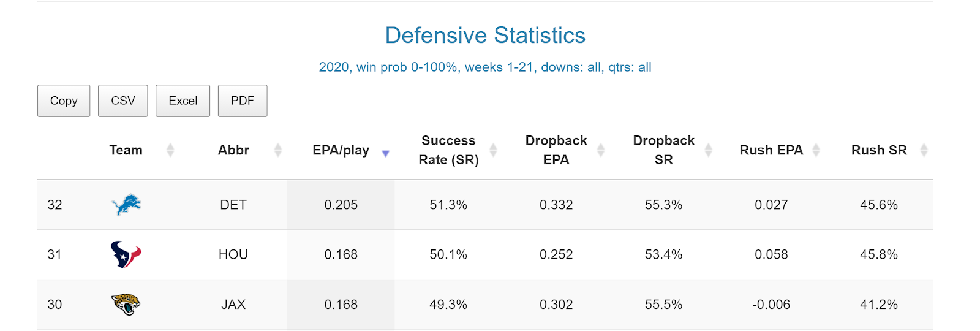The width and height of the screenshot is (980, 331).
Task: Export the table as PDF
Action: pyautogui.click(x=243, y=101)
